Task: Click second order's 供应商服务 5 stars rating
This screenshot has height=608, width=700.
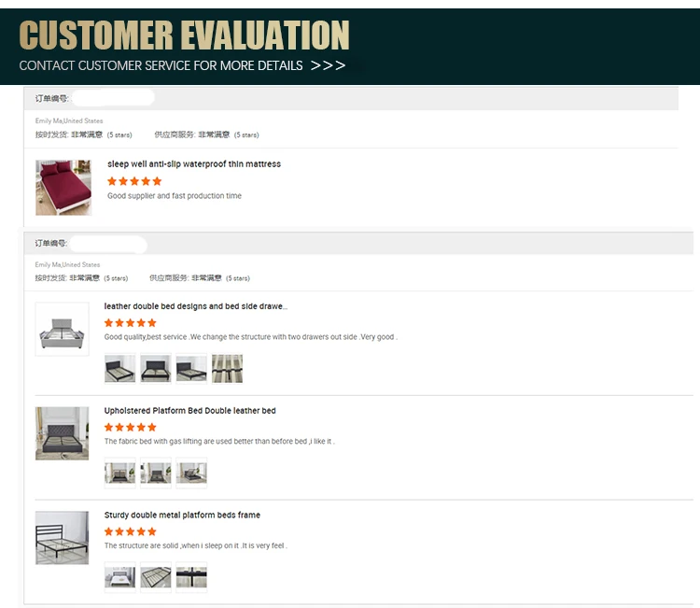Action: coord(200,278)
